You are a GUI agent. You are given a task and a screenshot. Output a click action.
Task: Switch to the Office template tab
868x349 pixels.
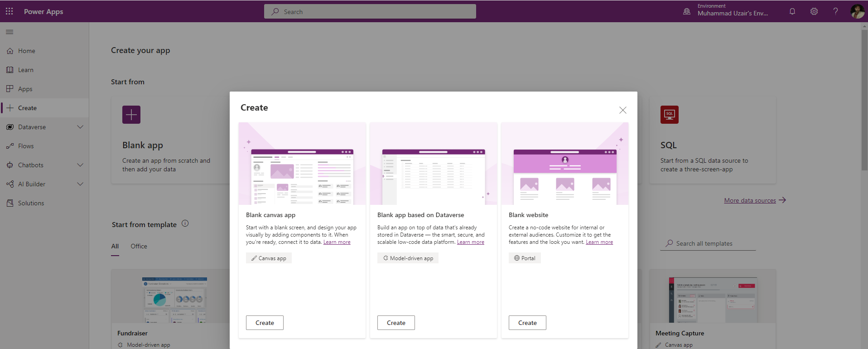tap(139, 246)
